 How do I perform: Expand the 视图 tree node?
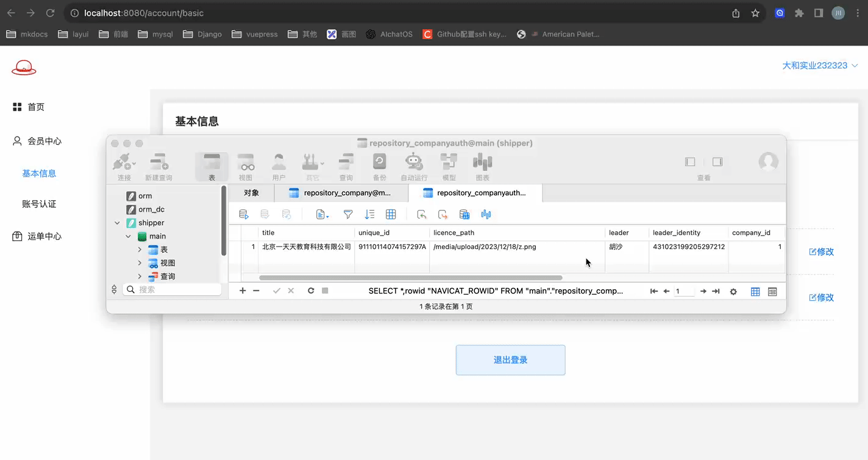coord(140,263)
